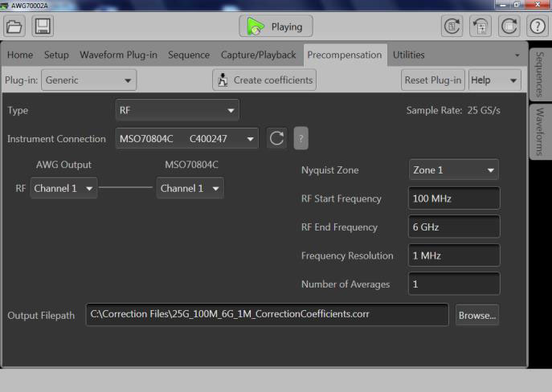552x392 pixels.
Task: Click the RF Start Frequency field
Action: [x=453, y=198]
